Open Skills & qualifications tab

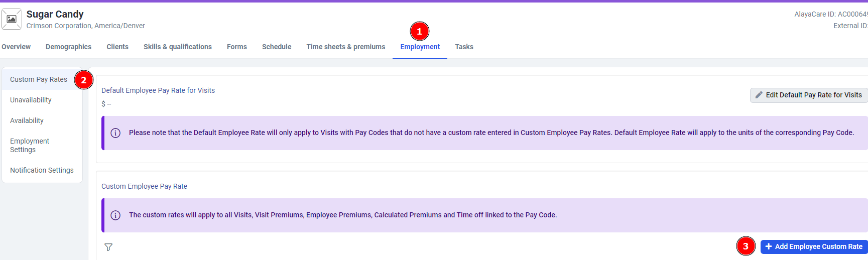coord(178,47)
